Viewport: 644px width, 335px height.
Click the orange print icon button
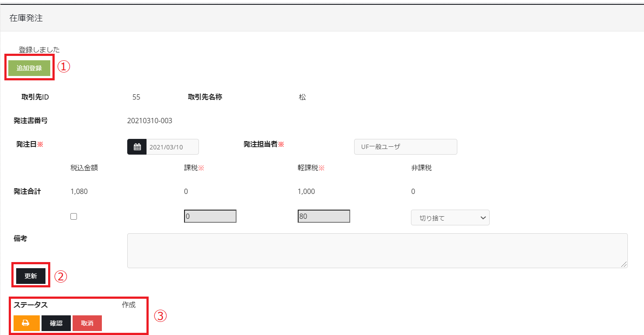26,323
